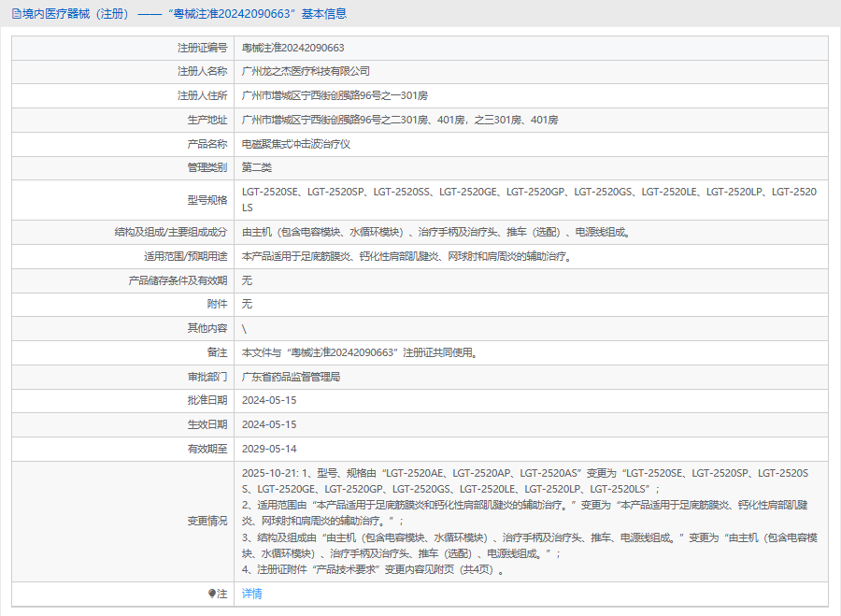Click the 注册人住所 address value
The width and height of the screenshot is (841, 616).
tap(335, 95)
